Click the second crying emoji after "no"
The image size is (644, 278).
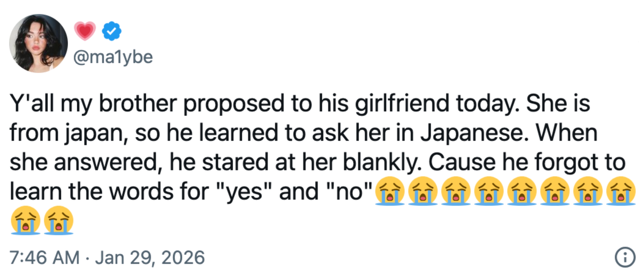tap(423, 191)
